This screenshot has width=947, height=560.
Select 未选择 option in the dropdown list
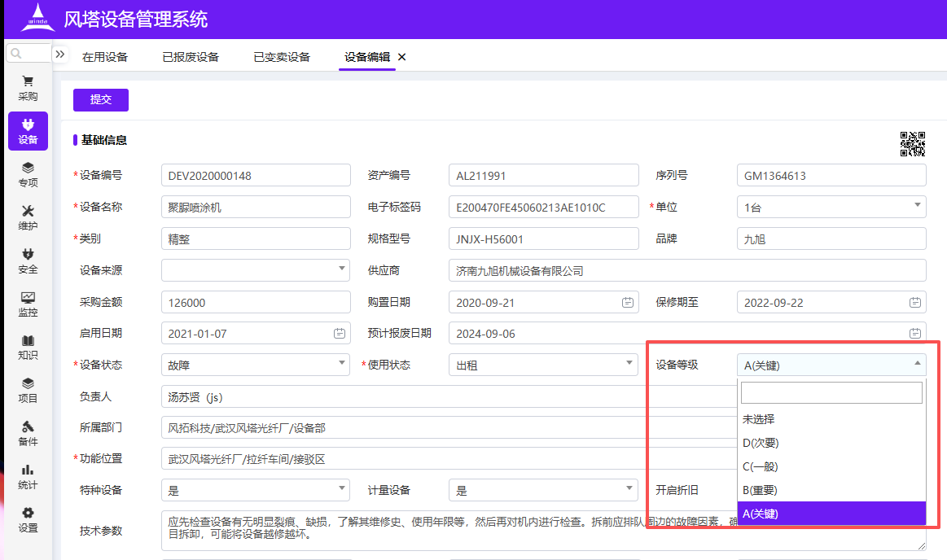click(831, 419)
